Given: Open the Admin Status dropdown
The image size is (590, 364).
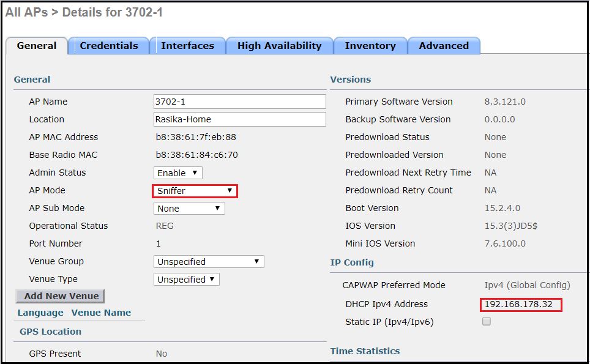Looking at the screenshot, I should point(177,173).
